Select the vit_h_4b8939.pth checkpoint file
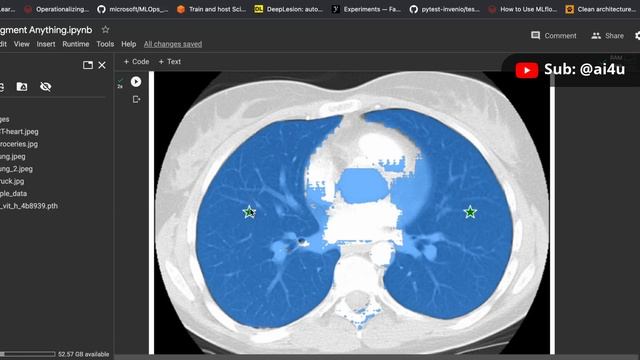The image size is (640, 360). point(29,206)
